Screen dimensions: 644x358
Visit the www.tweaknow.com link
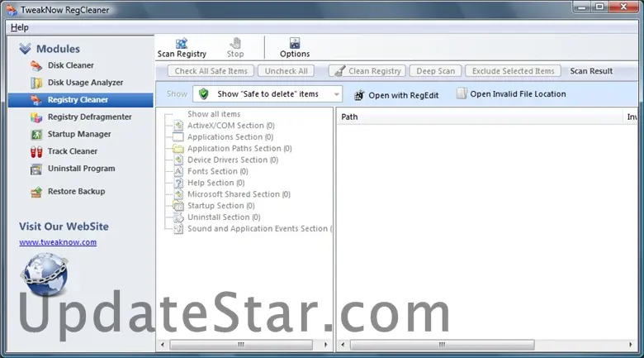coord(58,242)
